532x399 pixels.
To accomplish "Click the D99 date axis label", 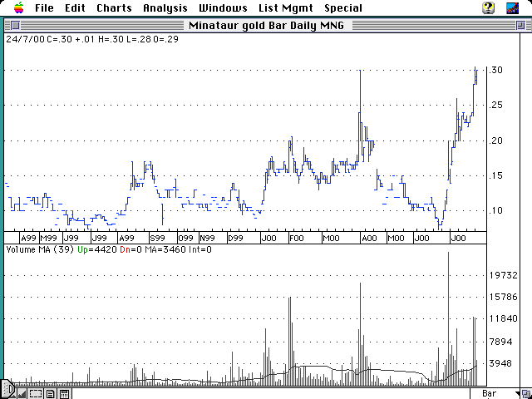I will tap(235, 239).
